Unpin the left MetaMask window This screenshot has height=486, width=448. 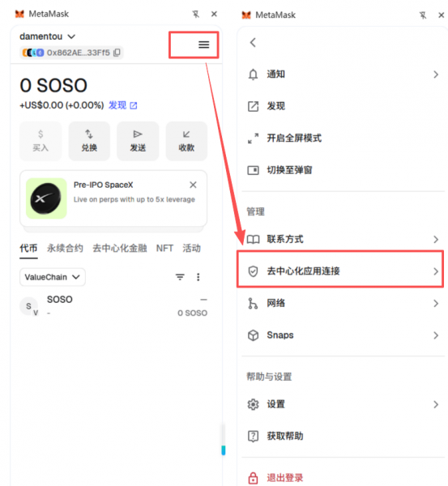(195, 14)
